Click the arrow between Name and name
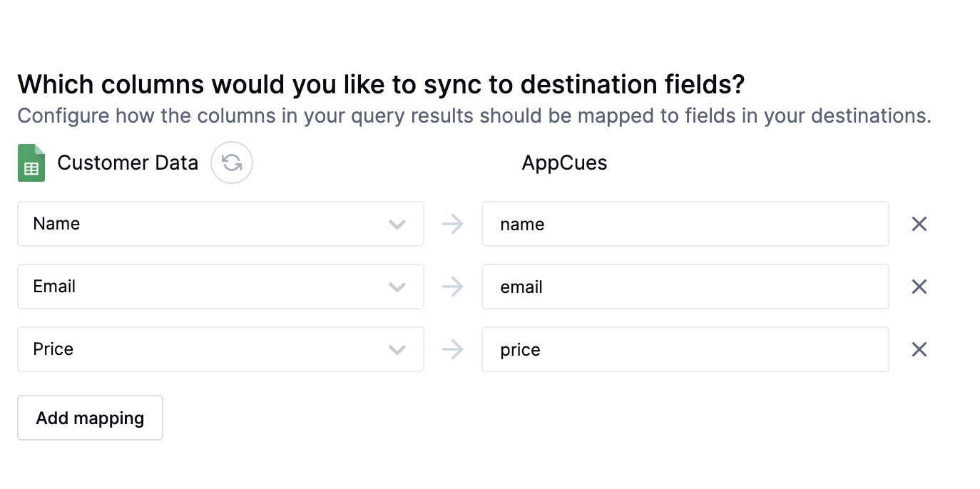The height and width of the screenshot is (489, 980). pyautogui.click(x=453, y=225)
